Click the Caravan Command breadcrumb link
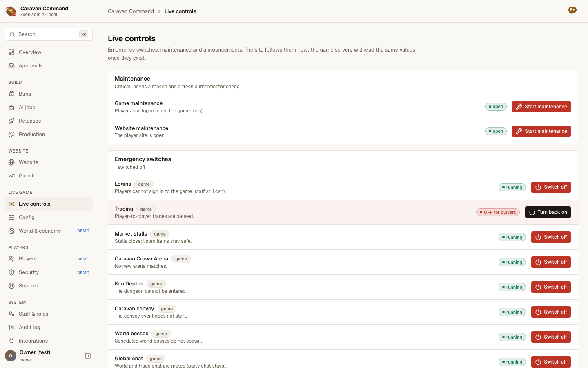Viewport: 588px width, 368px height. pos(131,11)
